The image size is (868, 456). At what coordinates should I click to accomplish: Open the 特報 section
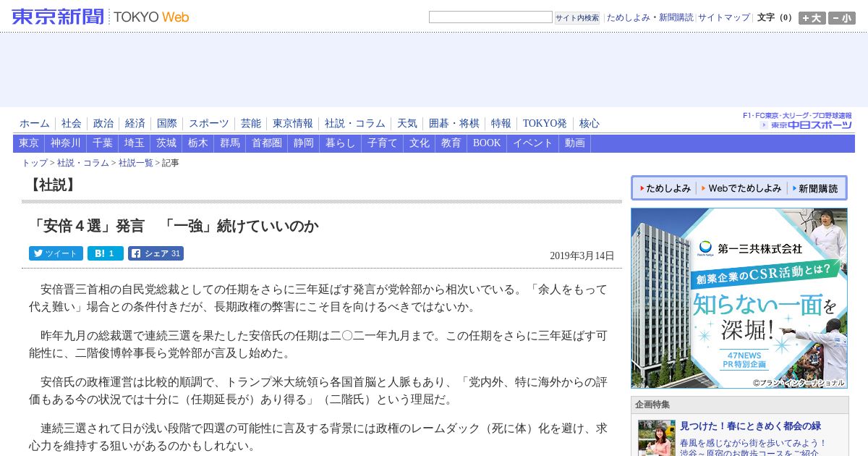click(501, 124)
